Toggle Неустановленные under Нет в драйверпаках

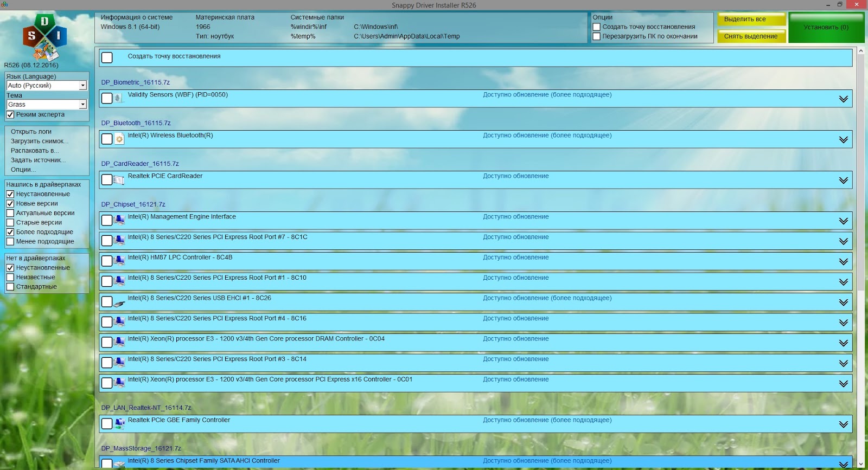point(10,268)
